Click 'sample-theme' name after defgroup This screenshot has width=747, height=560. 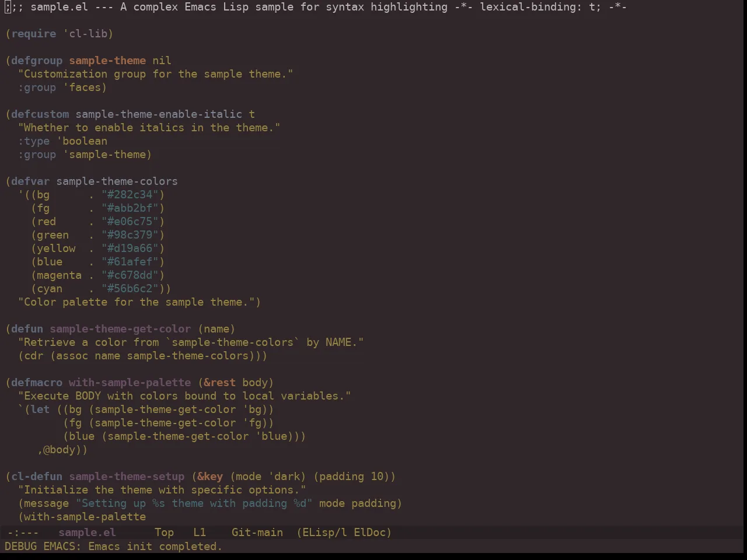coord(107,61)
